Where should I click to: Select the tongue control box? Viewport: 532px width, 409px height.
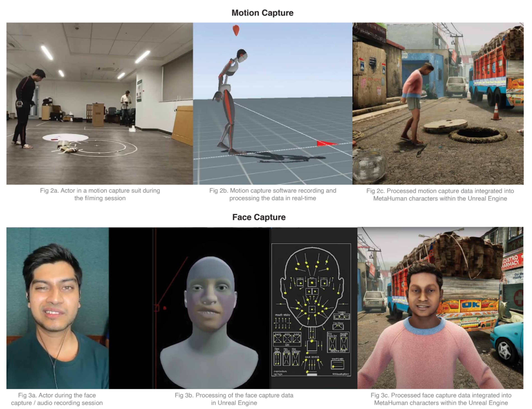pos(342,317)
